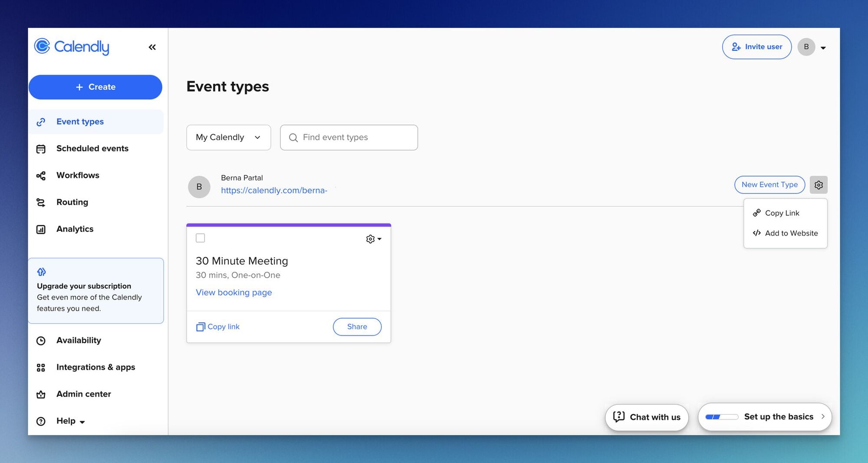Click the gear icon beside New Event Type
Screen dimensions: 868x463
point(819,185)
